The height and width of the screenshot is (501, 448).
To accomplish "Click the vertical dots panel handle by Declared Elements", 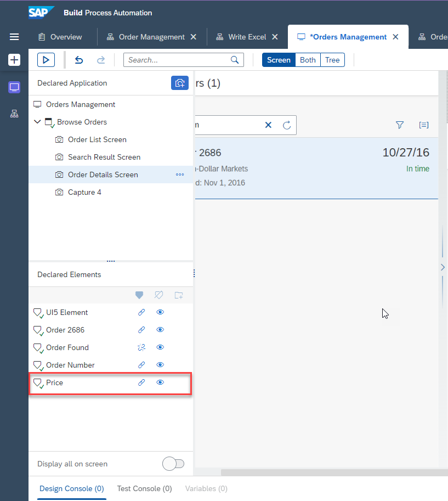I will click(194, 273).
